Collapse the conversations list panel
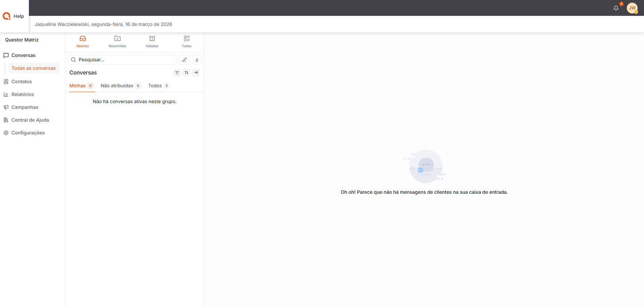Viewport: 644px width, 306px height. [196, 72]
